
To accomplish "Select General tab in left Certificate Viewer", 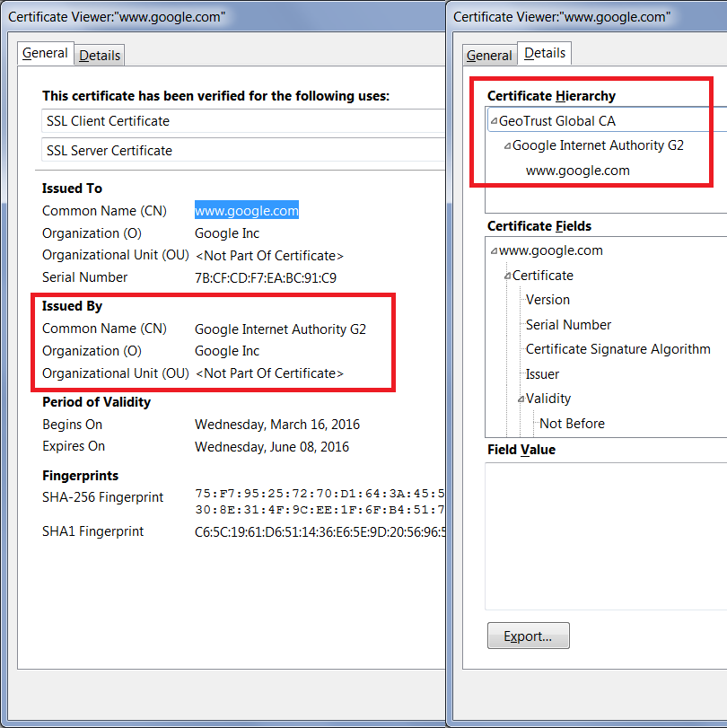I will coord(45,53).
